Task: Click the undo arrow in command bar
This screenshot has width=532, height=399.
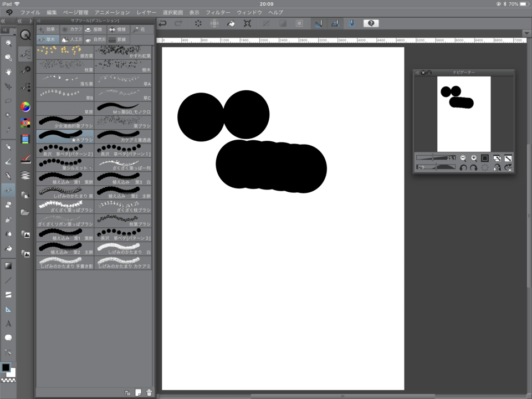Action: coord(162,23)
